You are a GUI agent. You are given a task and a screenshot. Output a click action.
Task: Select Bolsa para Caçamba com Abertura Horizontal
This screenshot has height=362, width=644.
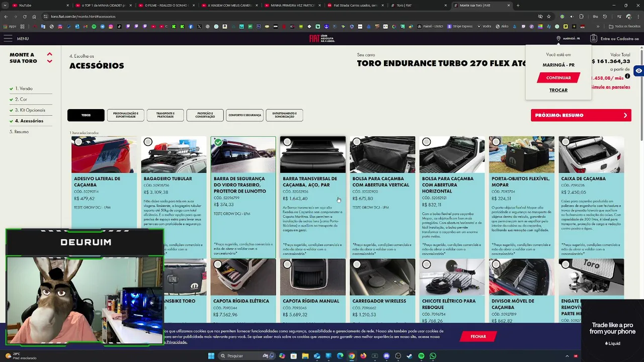[427, 142]
